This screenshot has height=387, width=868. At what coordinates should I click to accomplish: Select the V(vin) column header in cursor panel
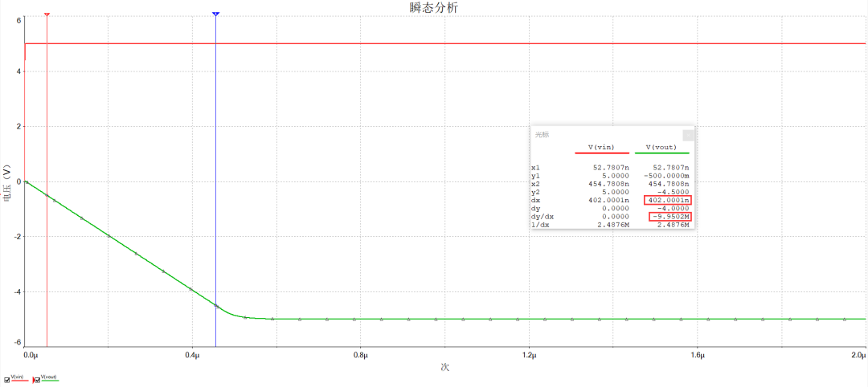point(602,147)
